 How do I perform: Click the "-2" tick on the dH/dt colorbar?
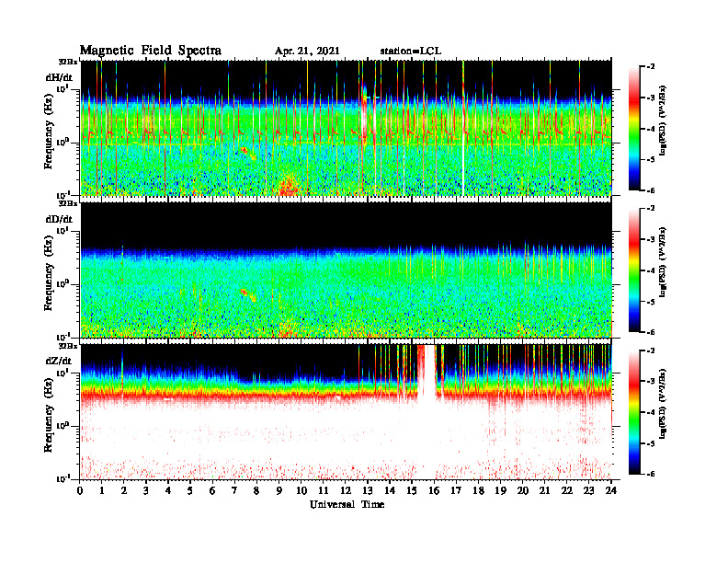click(651, 67)
